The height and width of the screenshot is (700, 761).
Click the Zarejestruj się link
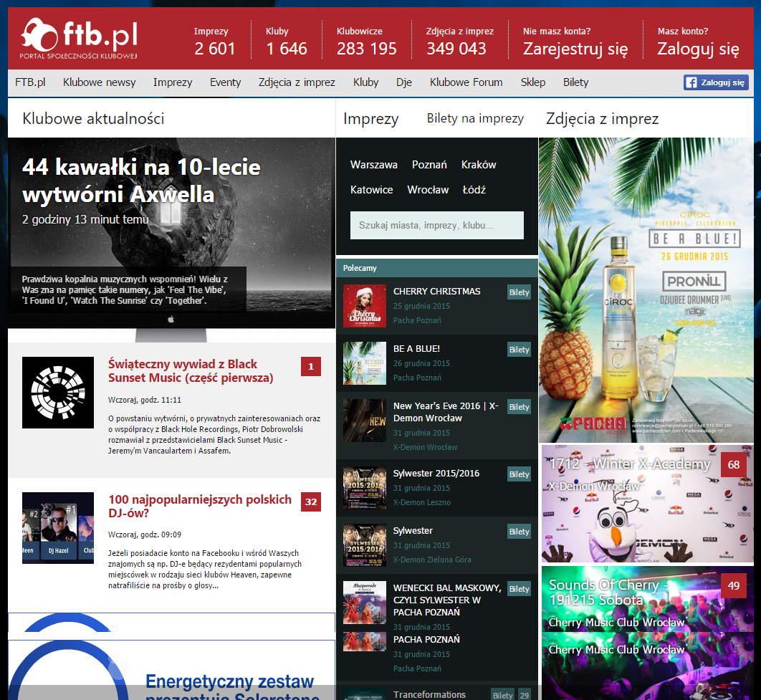click(575, 49)
